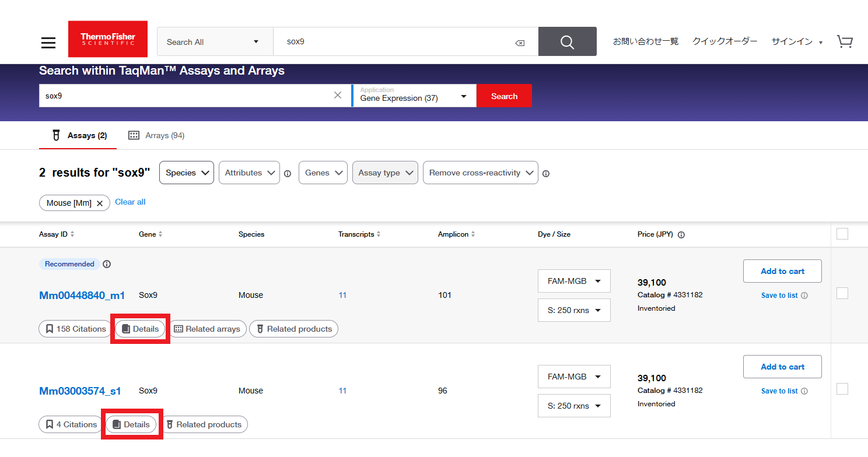Click the info icon next to Price (JPY)
868x457 pixels.
tap(681, 235)
